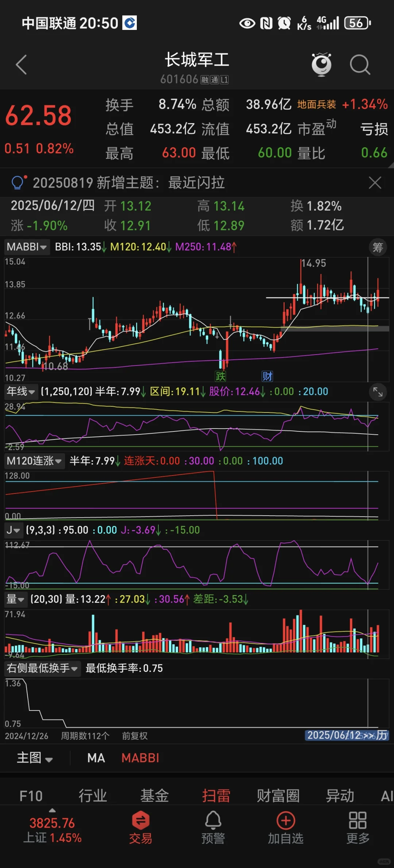Open the owl assistant icon
This screenshot has width=394, height=868.
coord(321,64)
